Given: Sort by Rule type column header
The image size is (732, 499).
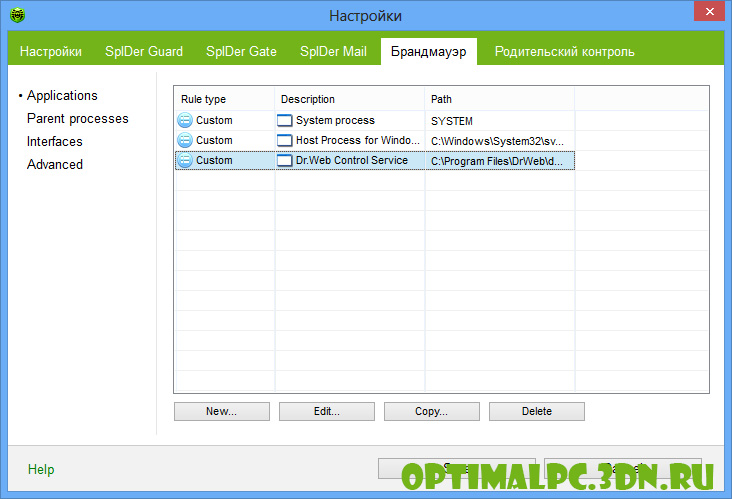Looking at the screenshot, I should tap(225, 99).
